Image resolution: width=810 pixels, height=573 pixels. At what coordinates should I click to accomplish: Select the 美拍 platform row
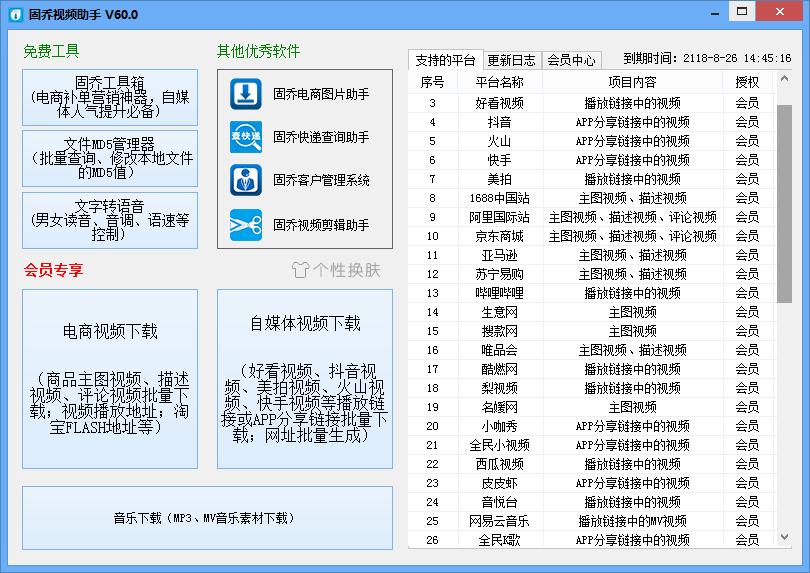[x=591, y=179]
